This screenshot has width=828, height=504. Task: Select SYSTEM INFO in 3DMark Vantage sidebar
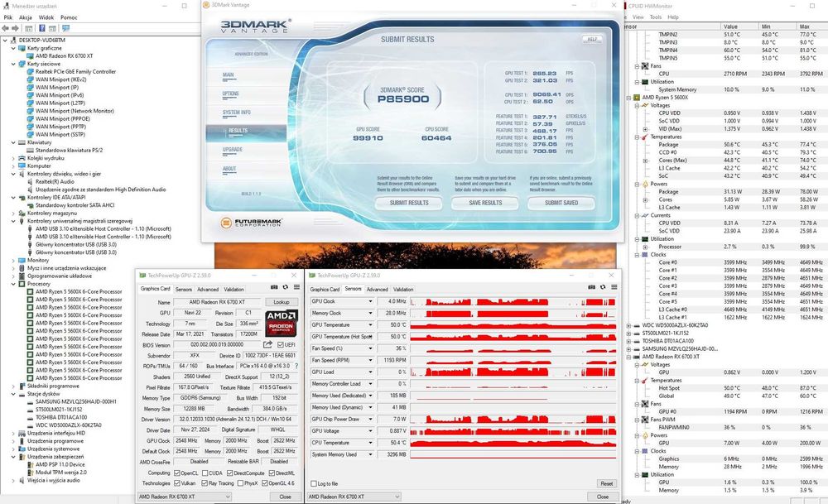click(237, 113)
